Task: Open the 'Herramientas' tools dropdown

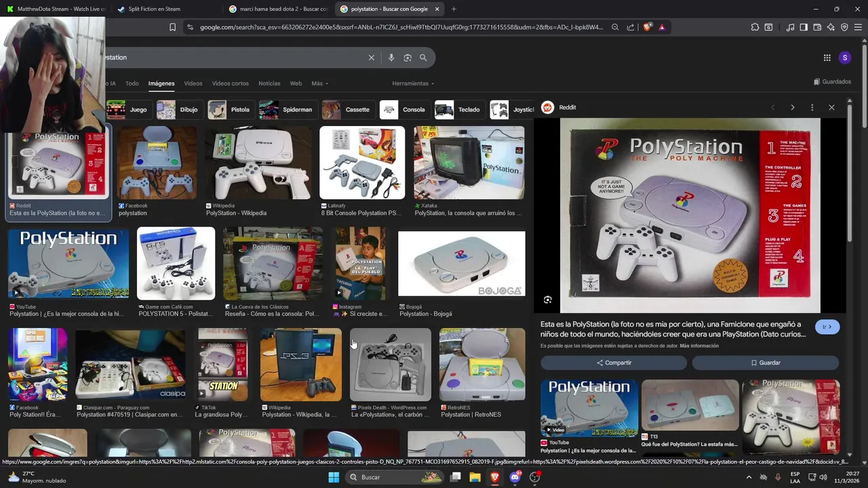Action: click(413, 83)
